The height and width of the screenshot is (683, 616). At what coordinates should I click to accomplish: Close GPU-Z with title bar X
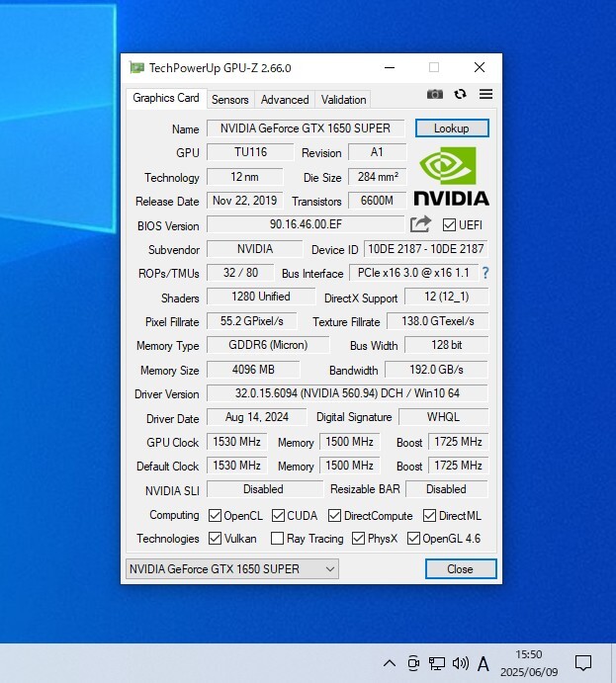click(x=480, y=67)
